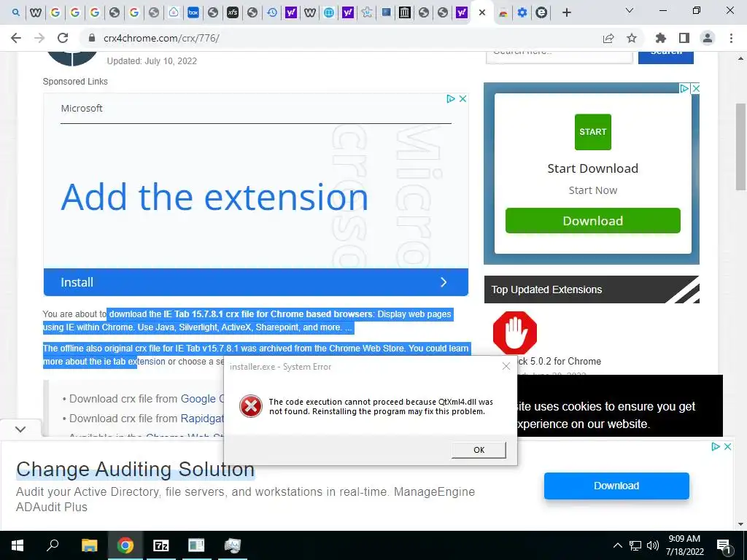747x560 pixels.
Task: Click blue Download button in bottom ad
Action: [x=616, y=486]
